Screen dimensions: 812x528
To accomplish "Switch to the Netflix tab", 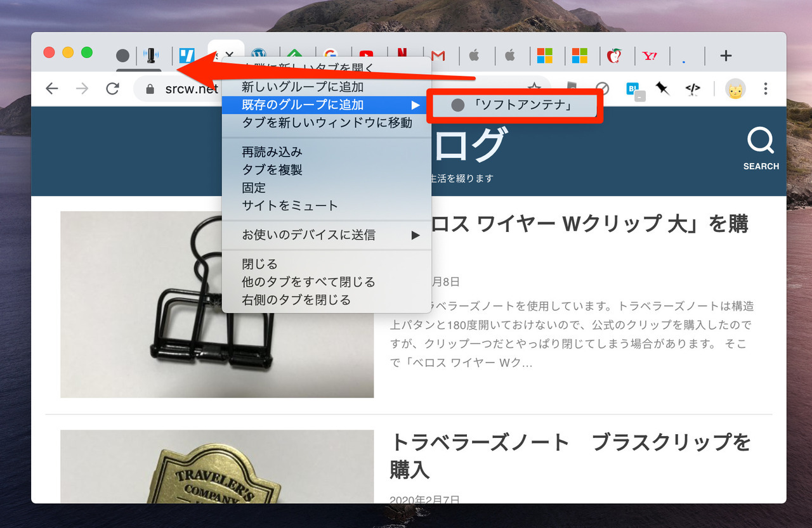I will pyautogui.click(x=402, y=56).
